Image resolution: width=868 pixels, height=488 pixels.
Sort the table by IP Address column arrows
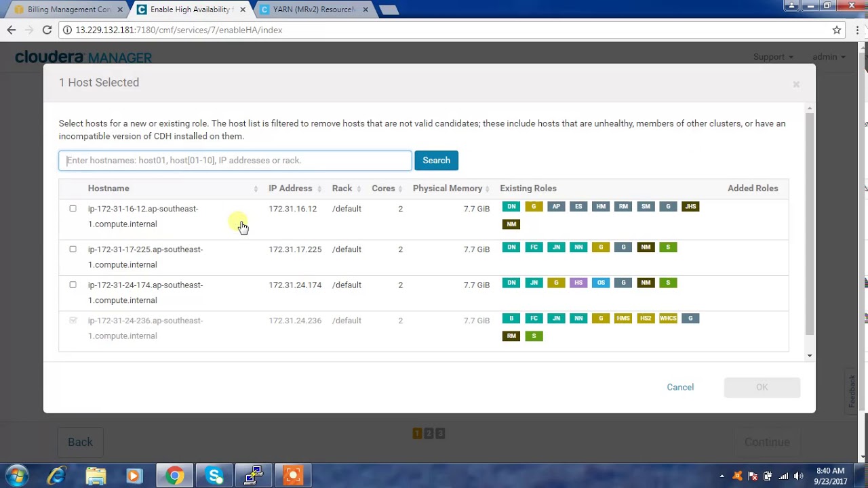point(319,188)
